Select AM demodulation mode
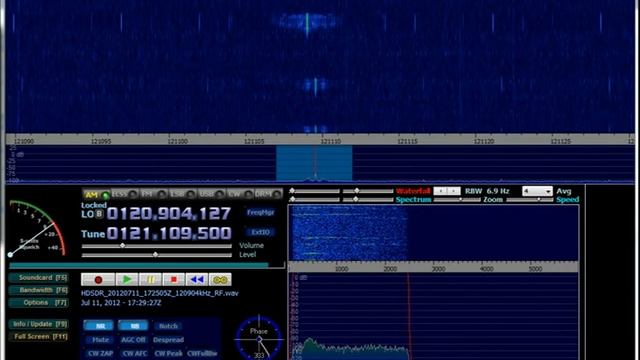The height and width of the screenshot is (360, 640). tap(96, 194)
